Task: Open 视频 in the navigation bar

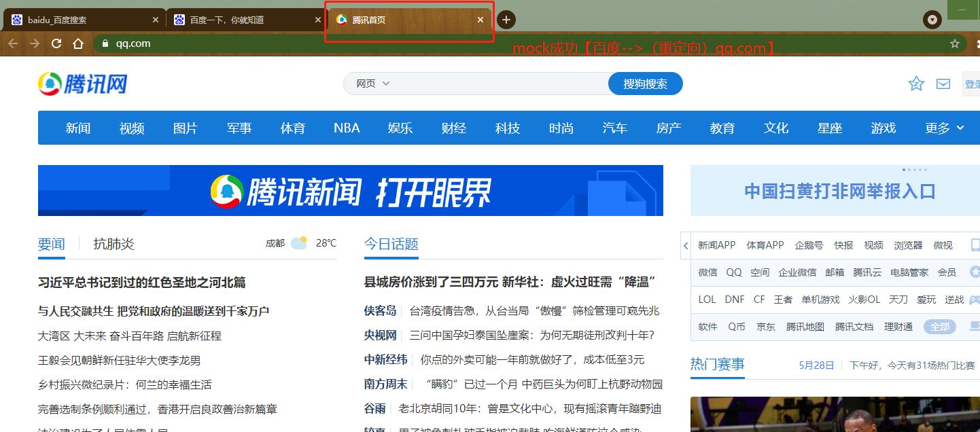Action: click(132, 128)
